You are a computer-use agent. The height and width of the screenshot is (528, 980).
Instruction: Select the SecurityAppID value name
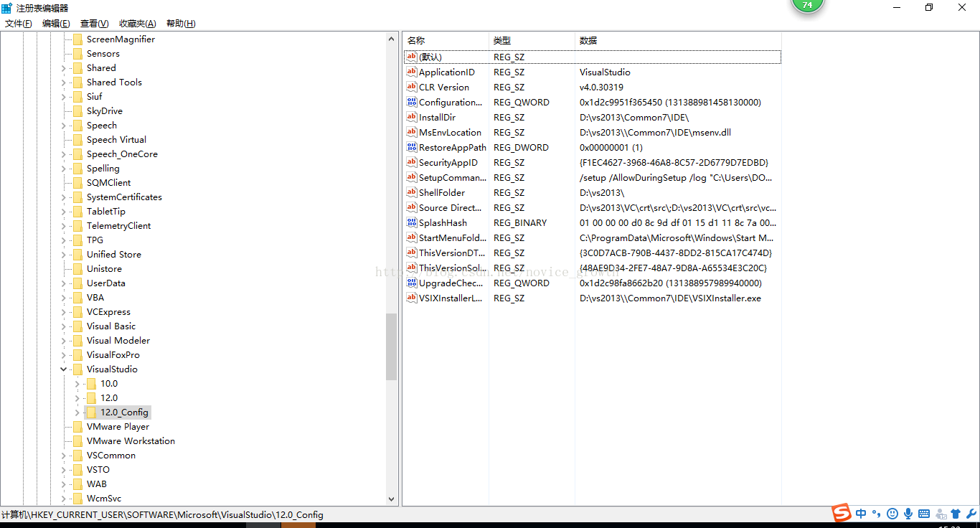[448, 162]
